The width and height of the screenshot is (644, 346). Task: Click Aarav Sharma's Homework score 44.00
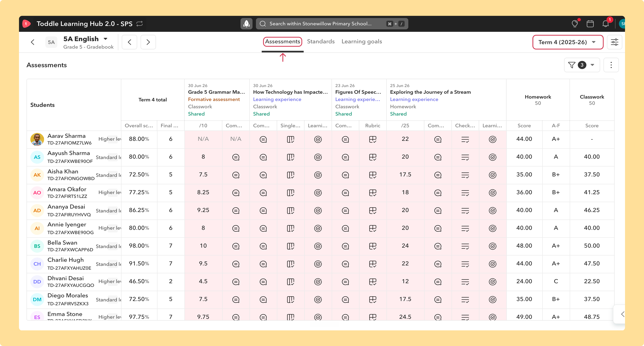[x=524, y=139]
